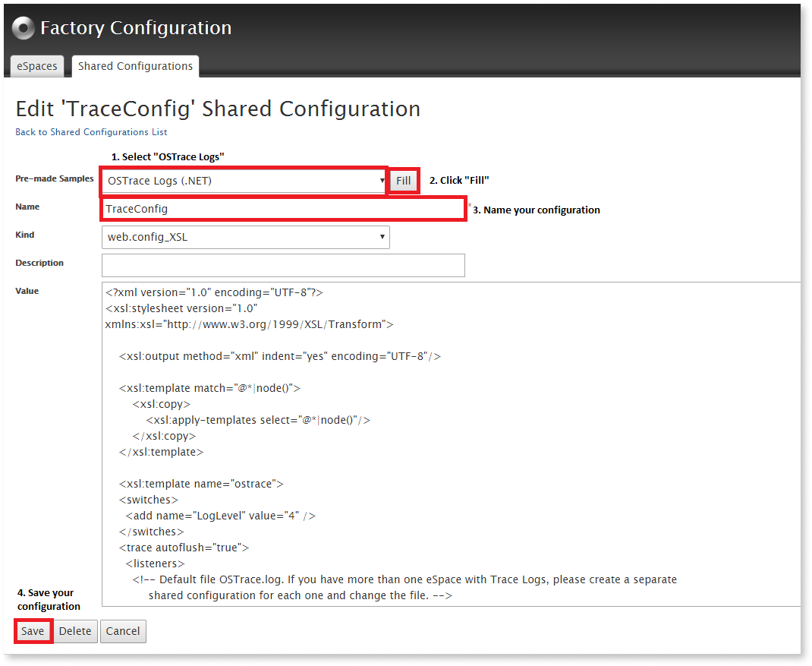Click the closing </xsl:template> line
The image size is (812, 666).
(x=161, y=452)
